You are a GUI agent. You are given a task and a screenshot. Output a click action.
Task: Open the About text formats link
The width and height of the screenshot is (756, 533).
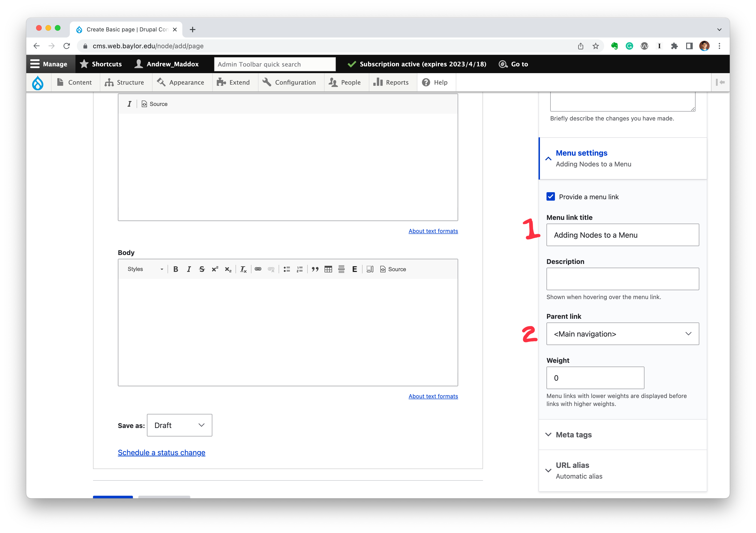tap(433, 396)
